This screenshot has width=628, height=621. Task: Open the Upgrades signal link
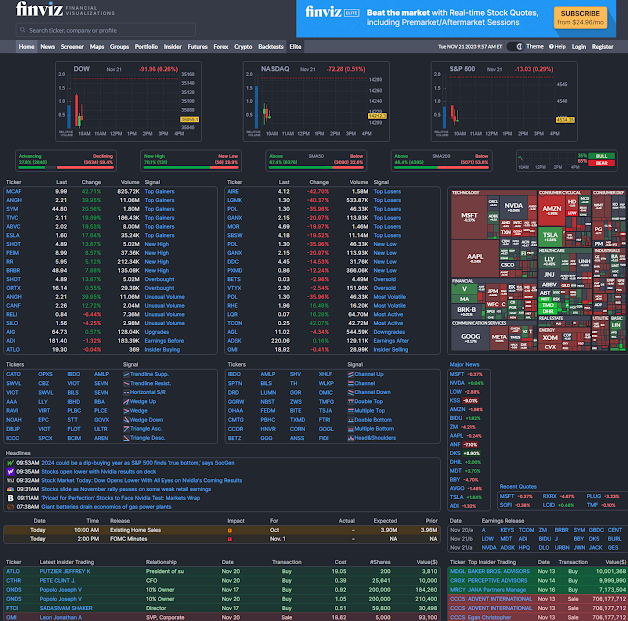point(157,332)
